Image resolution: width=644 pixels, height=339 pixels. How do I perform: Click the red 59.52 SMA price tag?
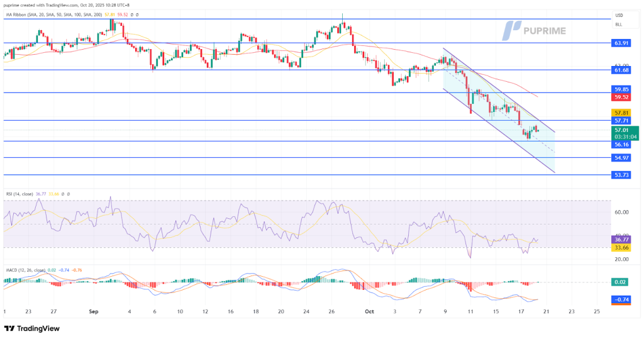(621, 97)
